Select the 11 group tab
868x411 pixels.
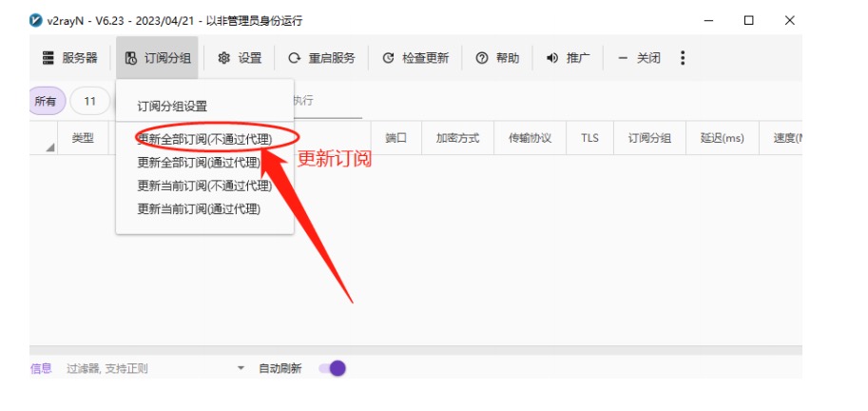pos(89,102)
